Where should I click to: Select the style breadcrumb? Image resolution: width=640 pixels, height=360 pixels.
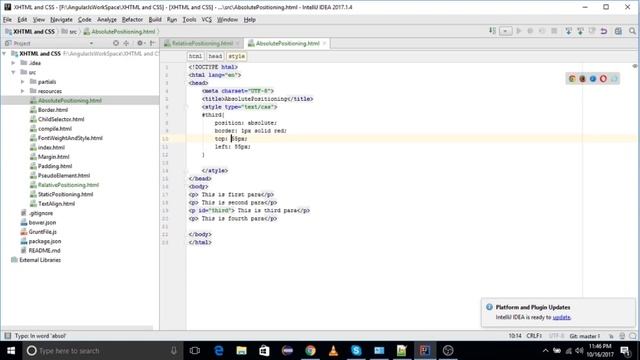[236, 56]
